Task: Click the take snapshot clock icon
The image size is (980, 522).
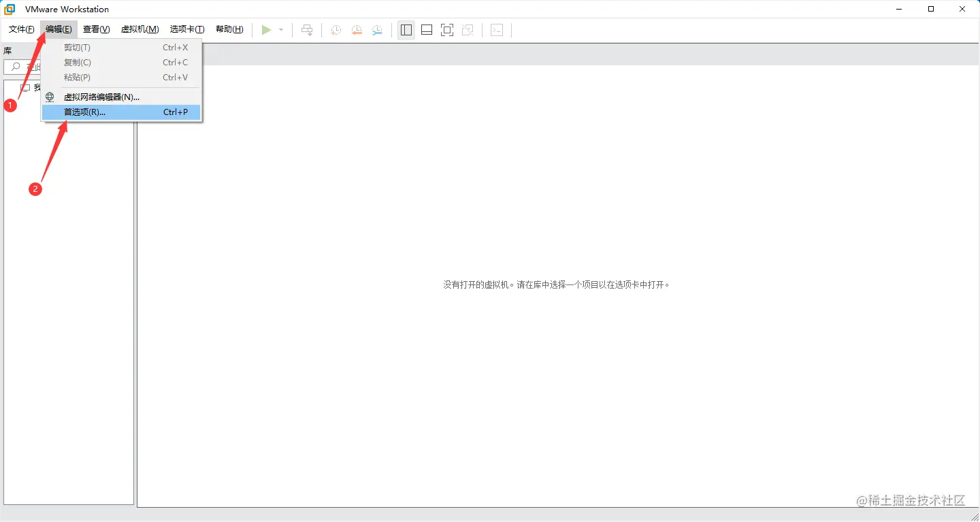Action: [336, 30]
